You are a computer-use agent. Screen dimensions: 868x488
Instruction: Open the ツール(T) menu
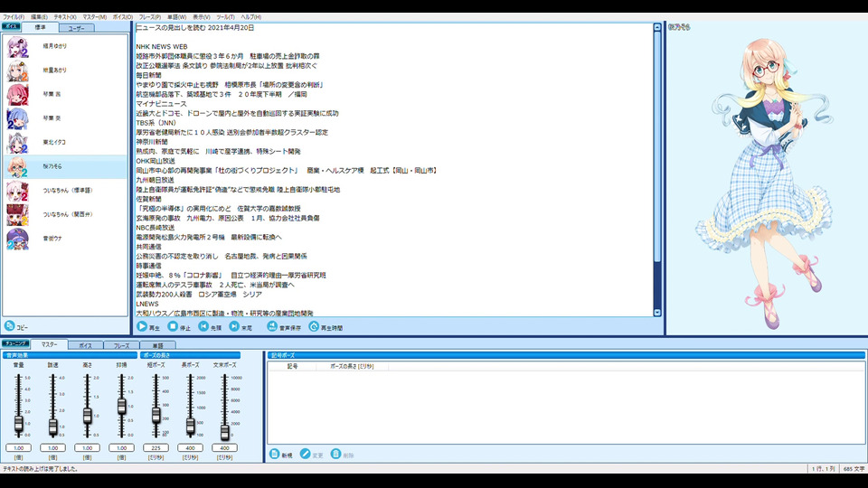click(x=225, y=17)
